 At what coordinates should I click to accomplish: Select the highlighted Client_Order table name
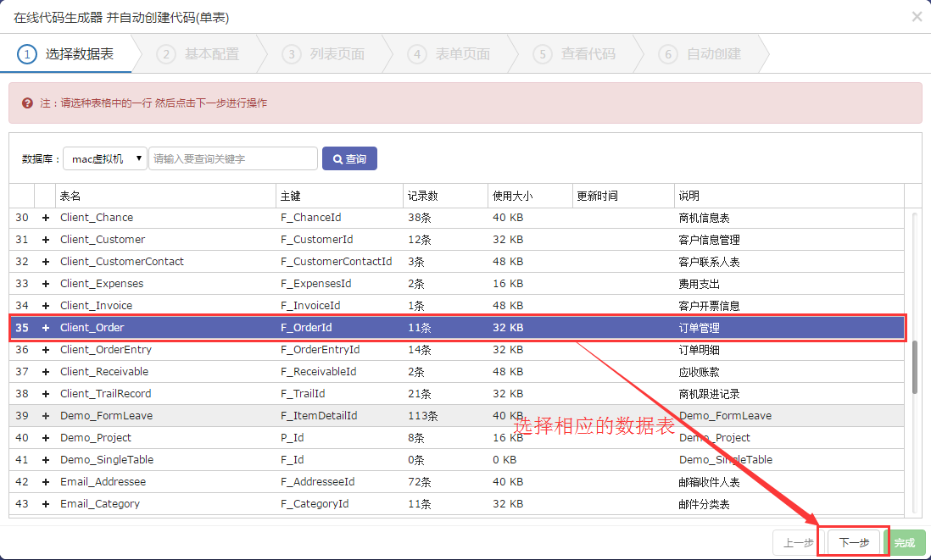pyautogui.click(x=92, y=328)
